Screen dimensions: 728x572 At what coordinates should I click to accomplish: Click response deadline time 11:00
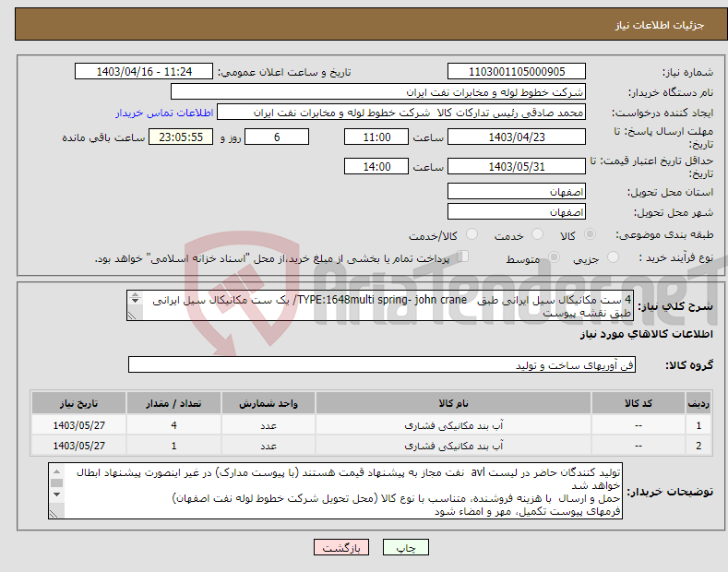[376, 137]
